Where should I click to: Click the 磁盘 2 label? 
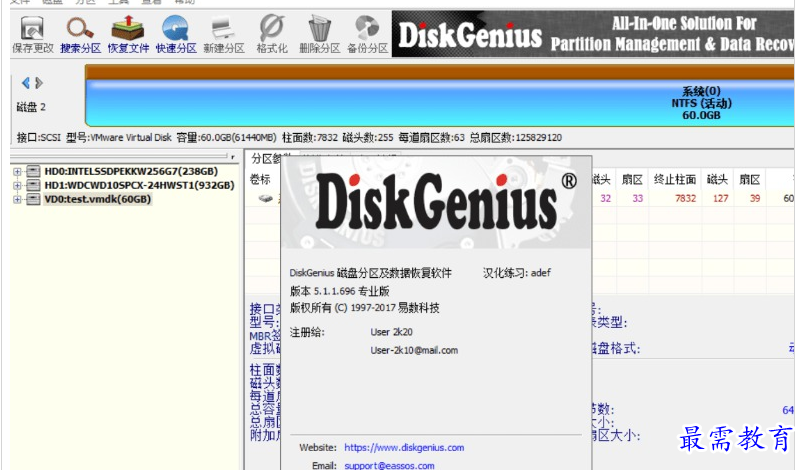coord(31,107)
